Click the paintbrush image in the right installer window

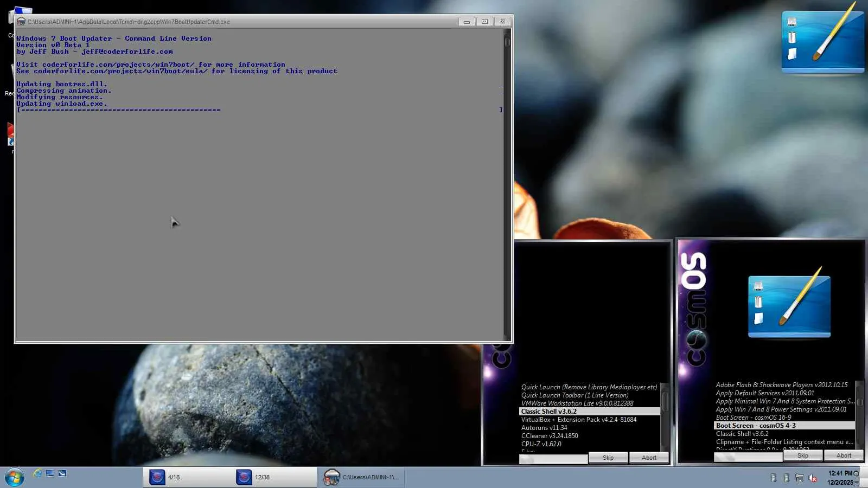(x=789, y=304)
